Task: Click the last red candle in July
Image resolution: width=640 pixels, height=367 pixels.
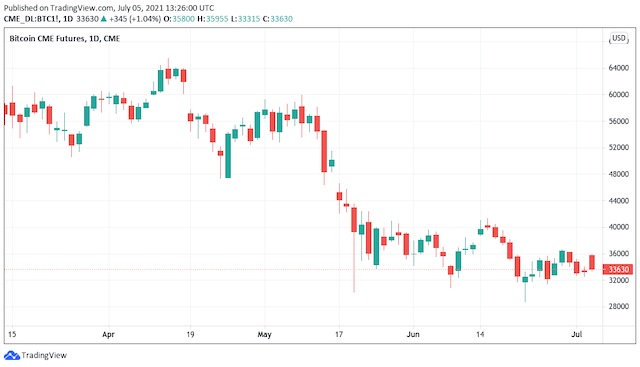Action: pyautogui.click(x=592, y=262)
